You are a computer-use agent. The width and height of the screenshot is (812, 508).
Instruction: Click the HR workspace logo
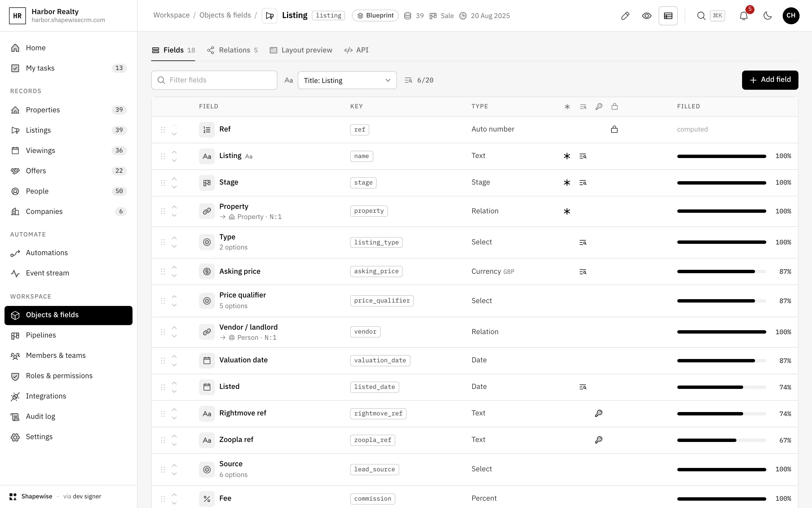point(17,16)
